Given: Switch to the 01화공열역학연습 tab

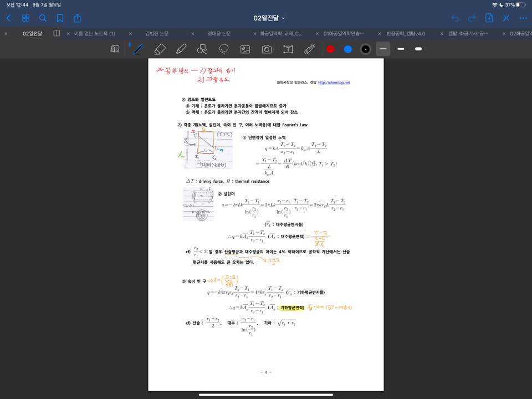Looking at the screenshot, I should [344, 34].
